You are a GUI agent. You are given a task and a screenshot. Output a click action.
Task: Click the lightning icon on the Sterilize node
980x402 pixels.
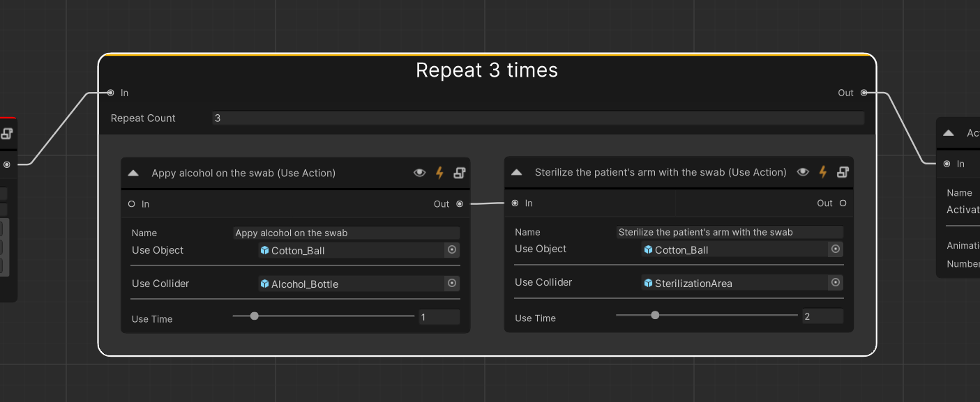(823, 171)
